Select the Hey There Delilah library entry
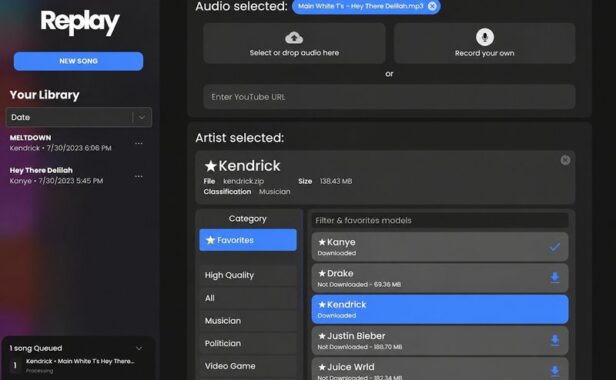The image size is (616, 380). point(57,175)
